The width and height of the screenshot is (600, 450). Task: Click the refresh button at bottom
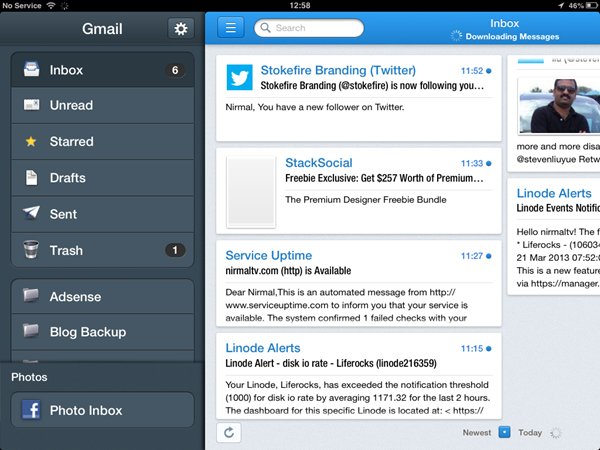click(229, 432)
